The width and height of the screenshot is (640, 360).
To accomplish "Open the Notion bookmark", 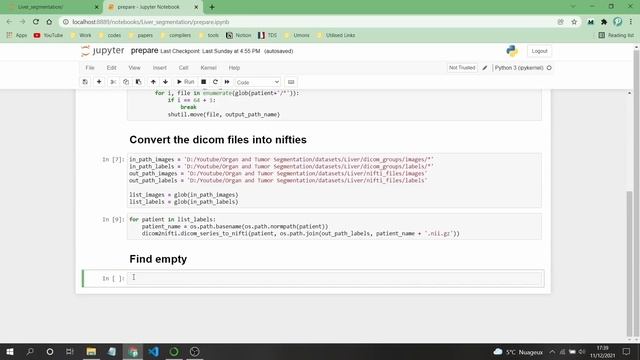I will click(x=239, y=36).
